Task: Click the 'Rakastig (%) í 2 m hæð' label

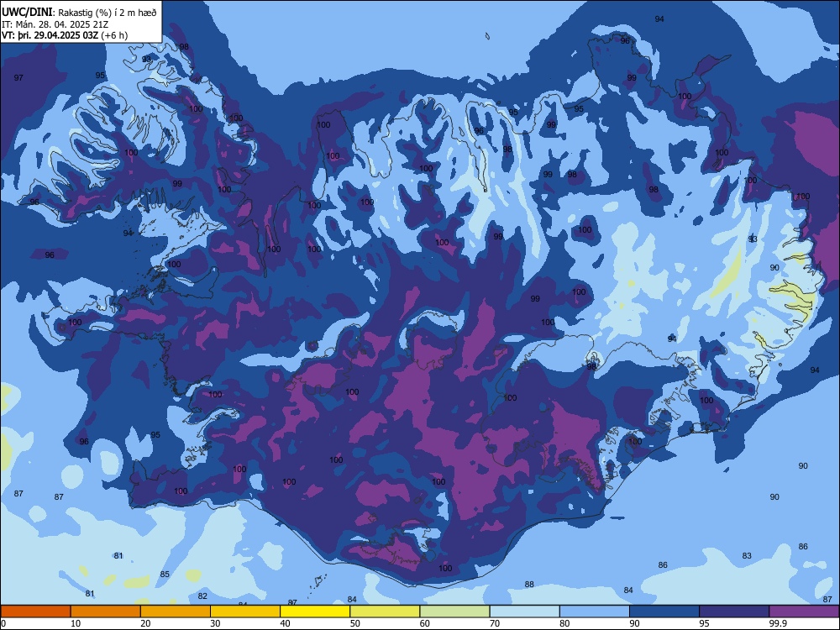Action: 108,13
